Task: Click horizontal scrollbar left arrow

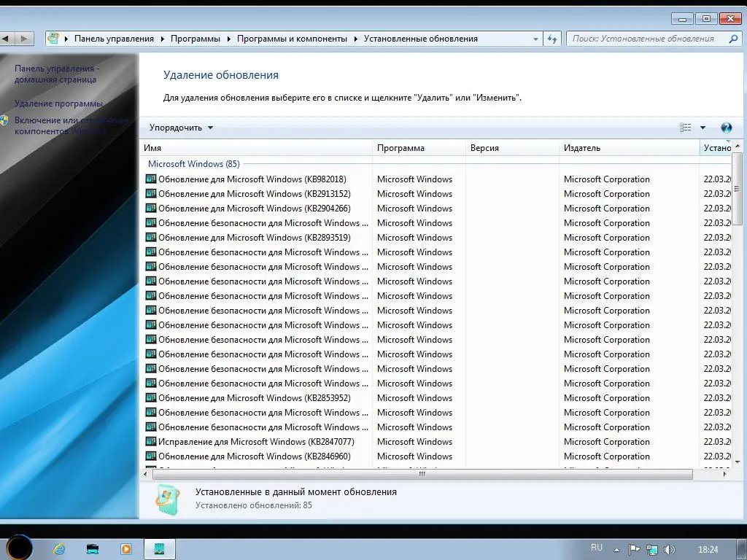Action: pyautogui.click(x=145, y=474)
